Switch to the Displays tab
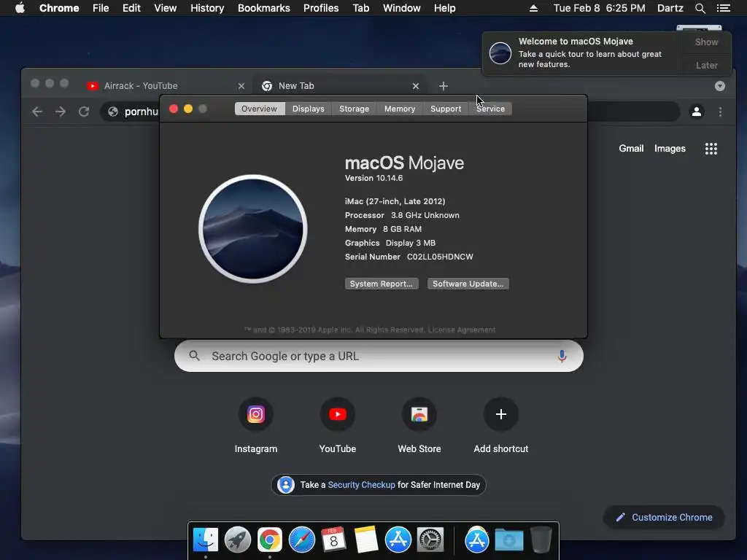Screen dimensions: 747x560 pyautogui.click(x=309, y=109)
